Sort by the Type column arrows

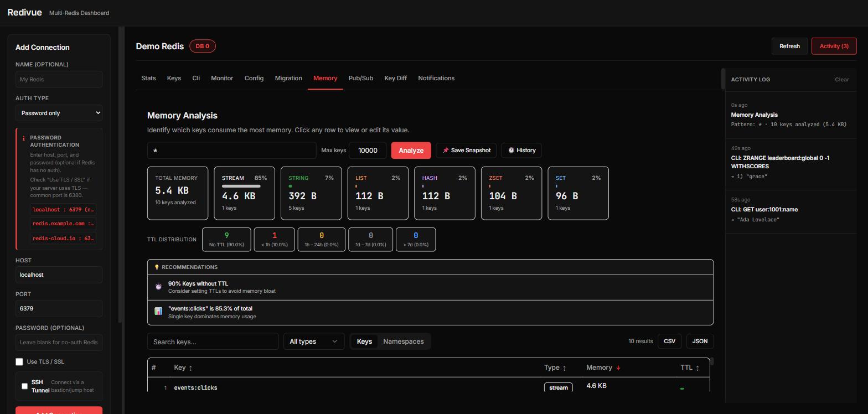coord(564,368)
